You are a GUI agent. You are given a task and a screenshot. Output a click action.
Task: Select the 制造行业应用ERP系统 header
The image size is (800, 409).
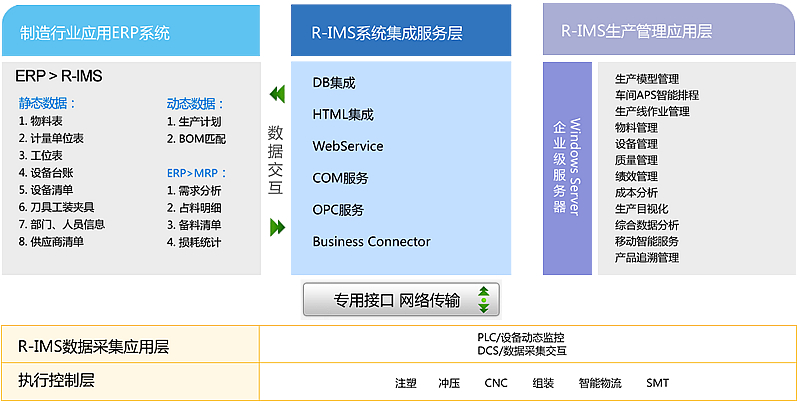pos(131,31)
